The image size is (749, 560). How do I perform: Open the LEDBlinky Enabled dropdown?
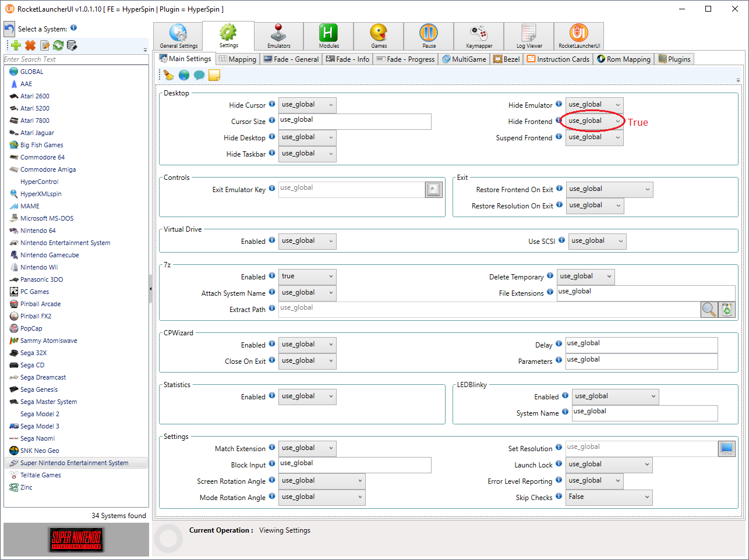click(x=616, y=396)
